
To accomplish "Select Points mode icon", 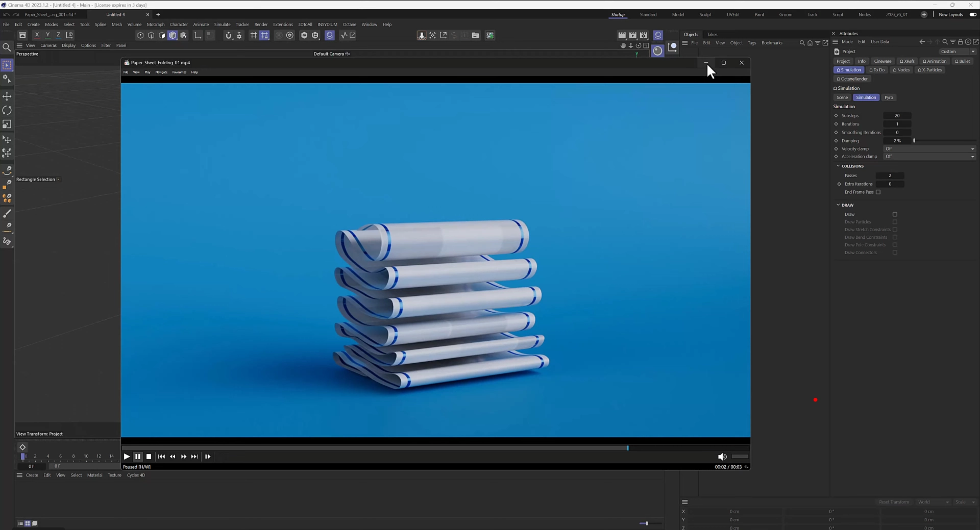I will pyautogui.click(x=140, y=35).
